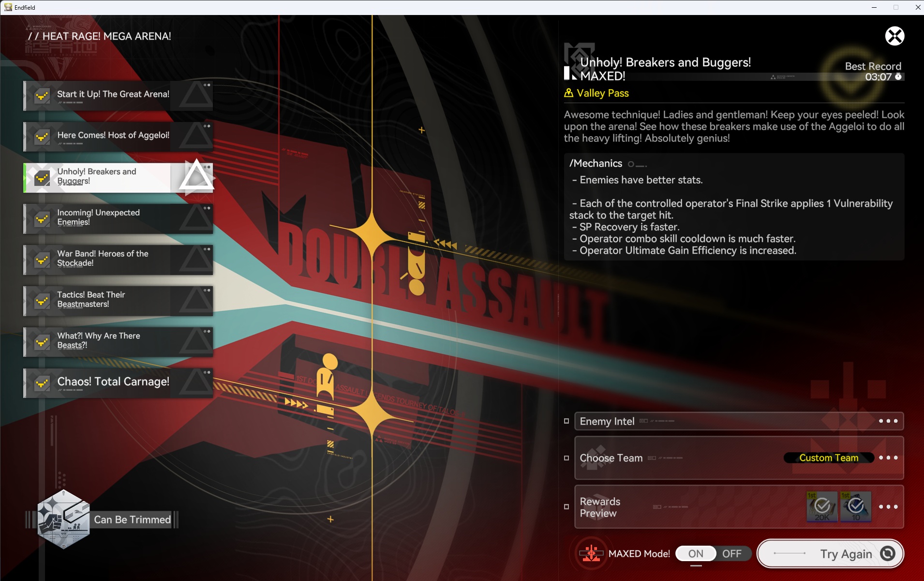
Task: Close the arena menu with X icon
Action: [894, 36]
